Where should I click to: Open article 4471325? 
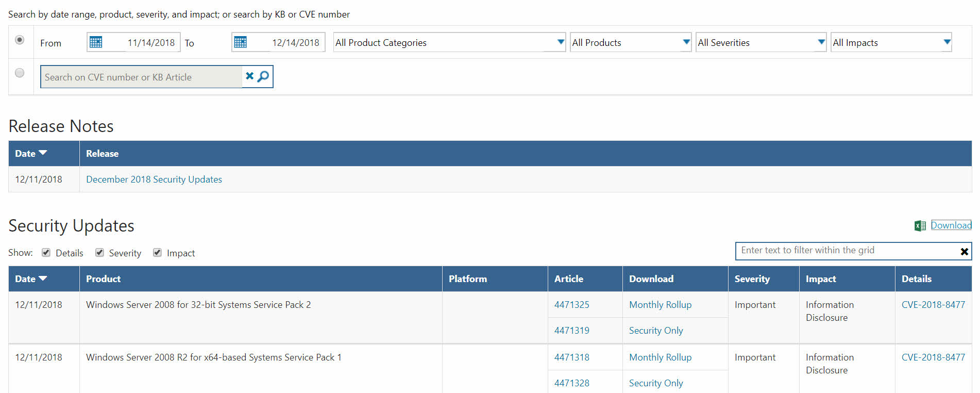(572, 304)
